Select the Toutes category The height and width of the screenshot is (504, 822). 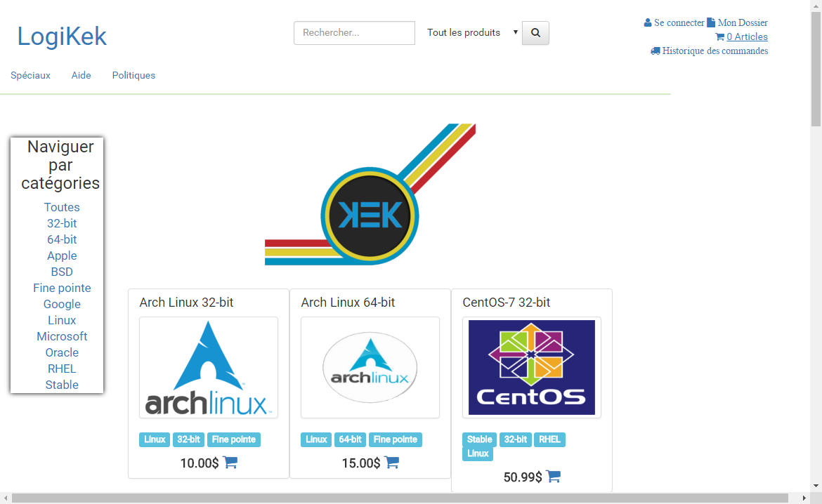pos(62,208)
